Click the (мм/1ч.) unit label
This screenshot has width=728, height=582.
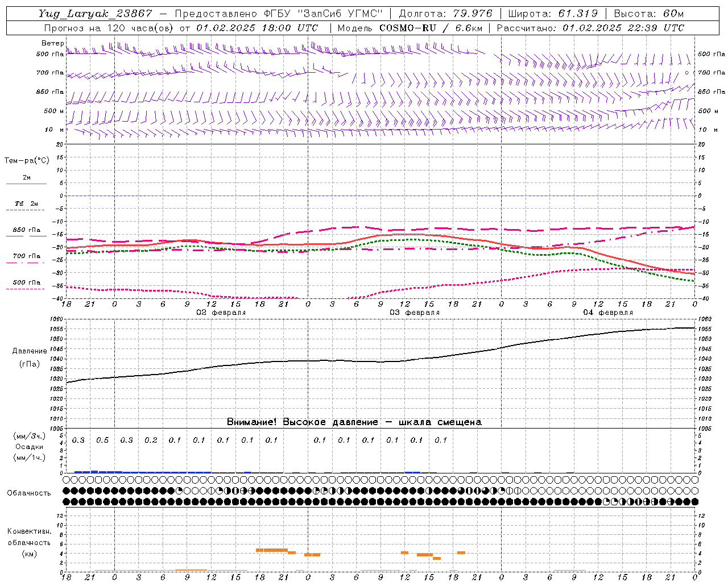pos(30,458)
